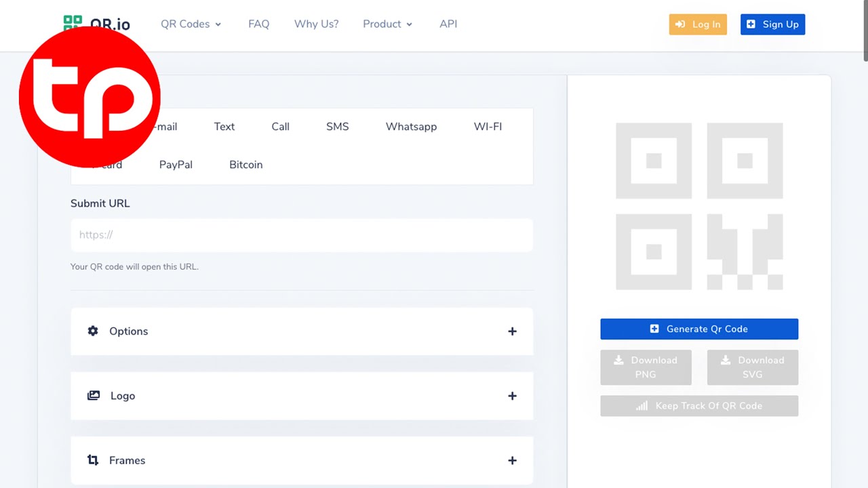Click the image icon beside Logo

point(94,395)
